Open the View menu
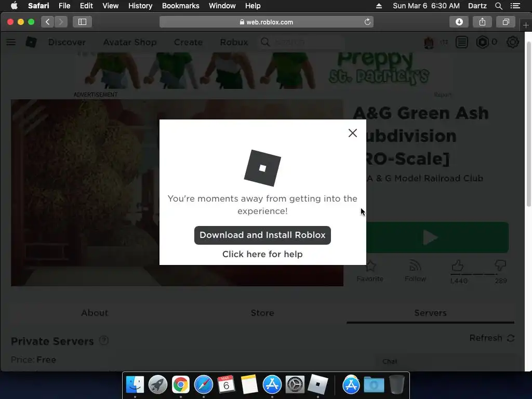The height and width of the screenshot is (399, 532). tap(110, 6)
